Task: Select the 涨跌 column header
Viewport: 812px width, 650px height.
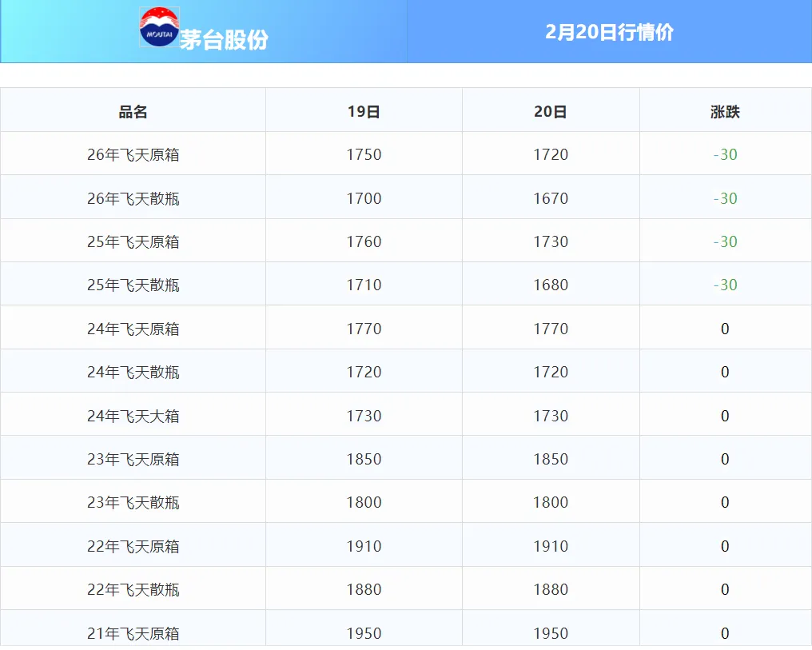Action: [725, 112]
